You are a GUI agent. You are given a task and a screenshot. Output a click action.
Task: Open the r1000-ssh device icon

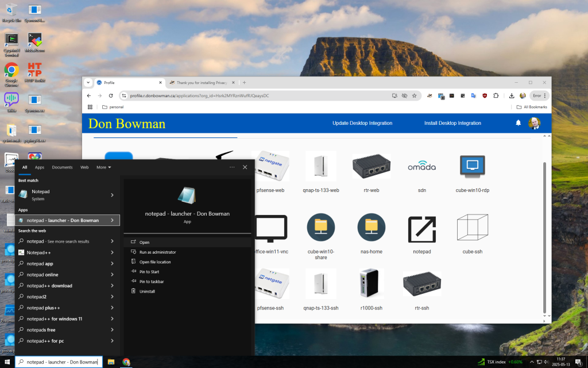click(x=371, y=285)
